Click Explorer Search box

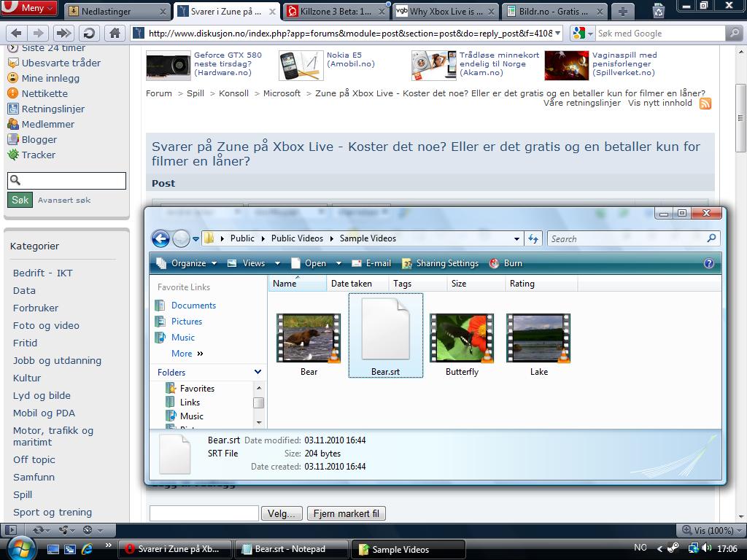coord(634,238)
